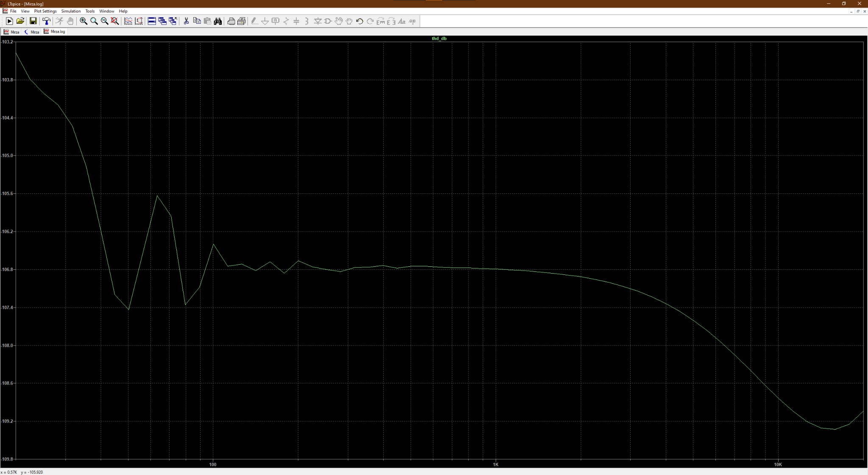Click the -106.8 vertical axis label
Viewport: 868px width, 475px height.
click(x=7, y=270)
